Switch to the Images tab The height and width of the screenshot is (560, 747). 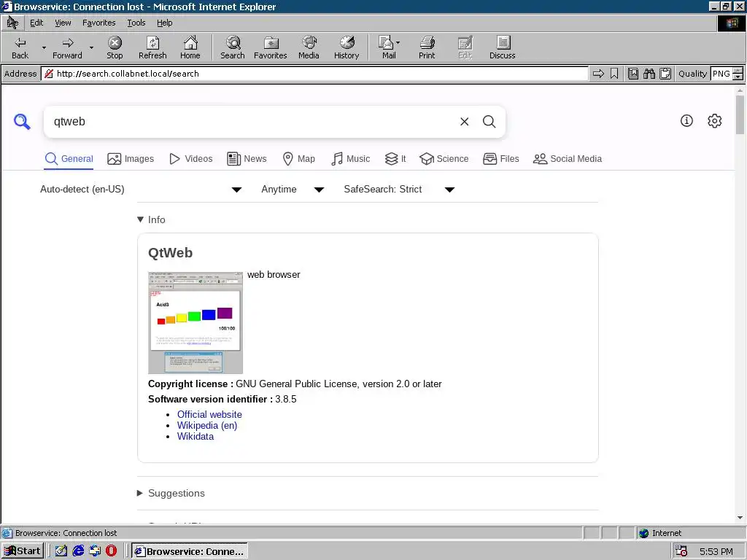(131, 158)
